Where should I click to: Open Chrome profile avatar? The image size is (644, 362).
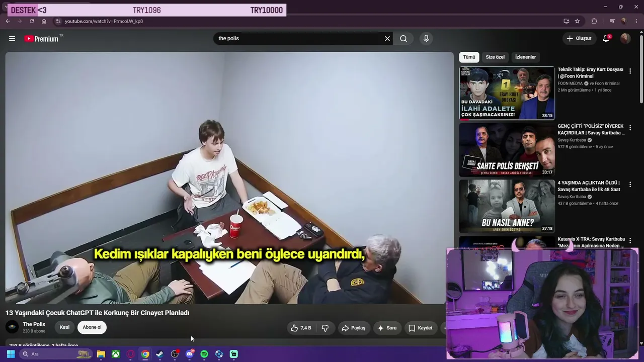pyautogui.click(x=624, y=21)
